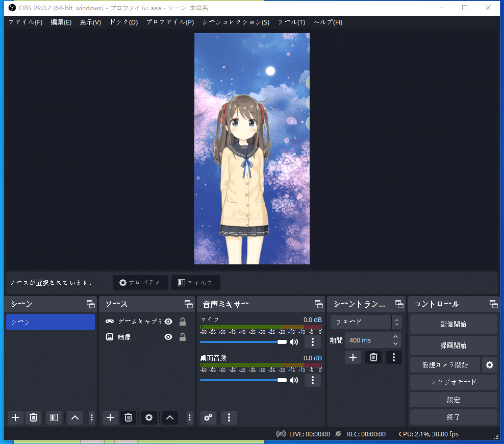The width and height of the screenshot is (504, 444).
Task: Lock the 画像 source
Action: point(183,337)
